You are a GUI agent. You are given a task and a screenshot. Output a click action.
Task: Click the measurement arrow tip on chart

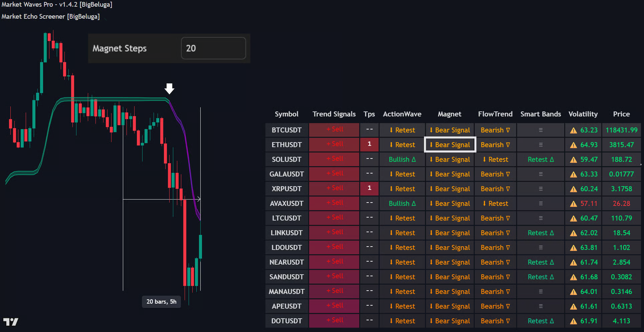click(x=199, y=199)
